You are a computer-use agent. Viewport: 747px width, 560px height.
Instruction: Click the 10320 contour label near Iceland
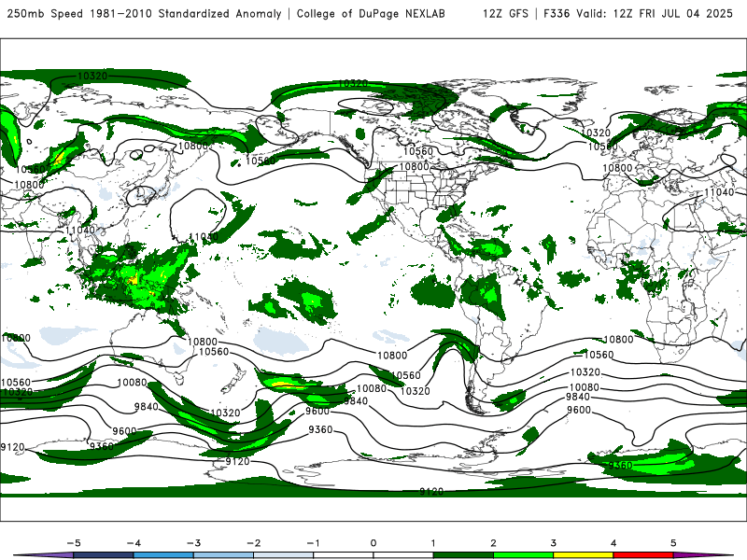pos(596,133)
